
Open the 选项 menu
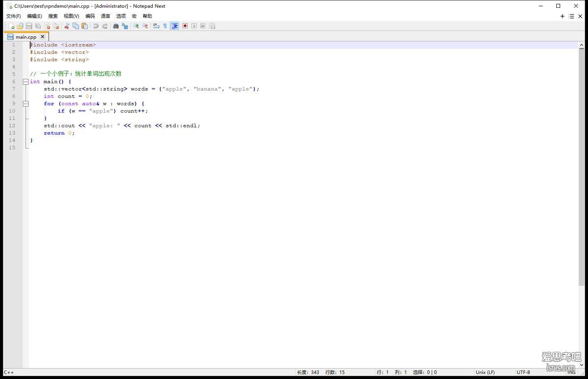click(121, 16)
